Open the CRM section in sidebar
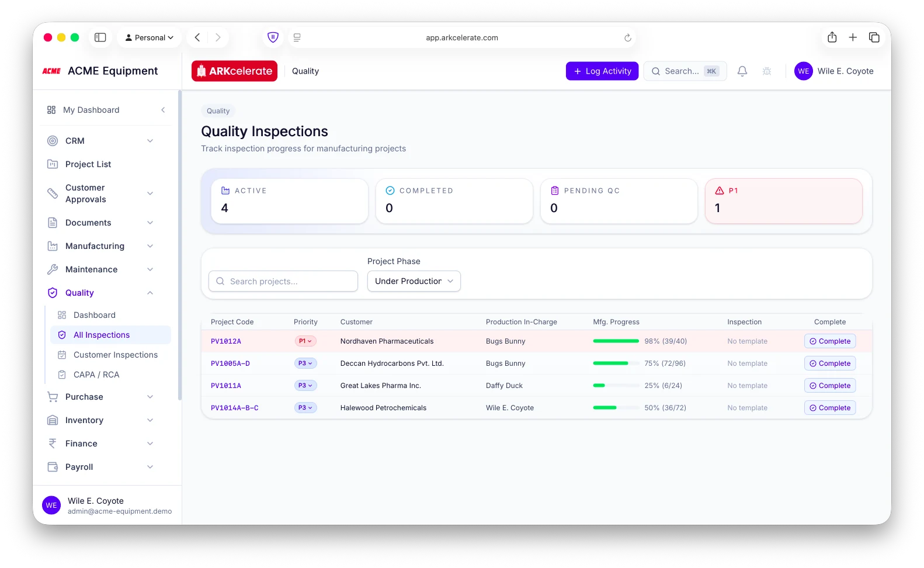The height and width of the screenshot is (568, 924). [100, 141]
